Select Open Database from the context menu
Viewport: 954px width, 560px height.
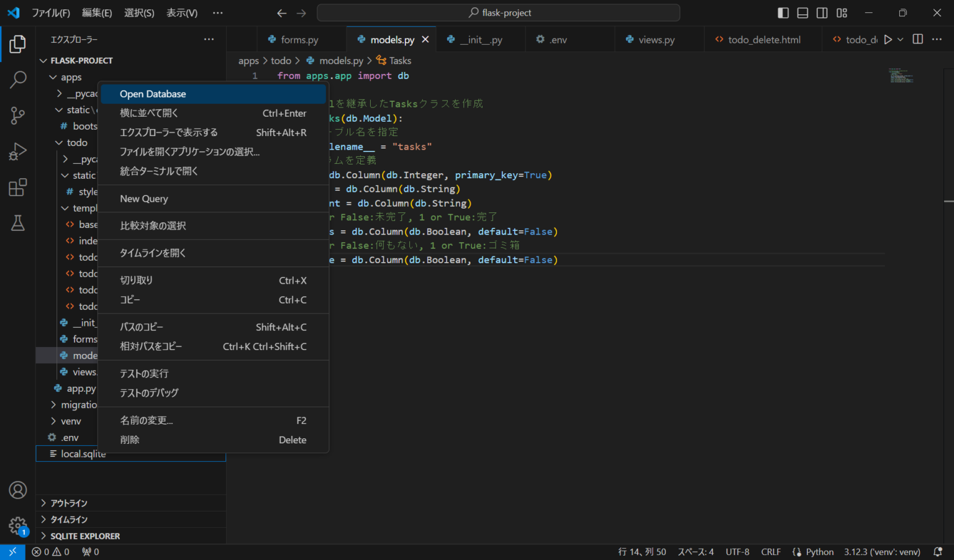coord(153,94)
